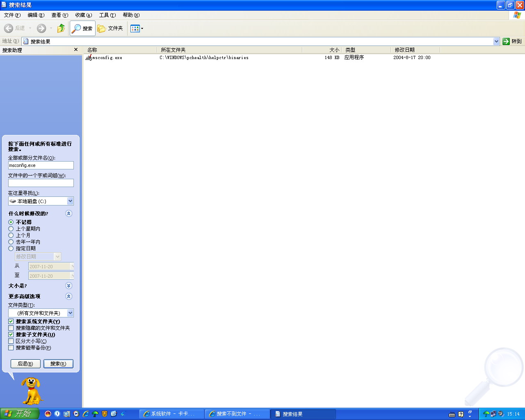Viewport: 525px width, 420px height.
Task: Select the msconfig.exe file name in results
Action: pyautogui.click(x=107, y=58)
